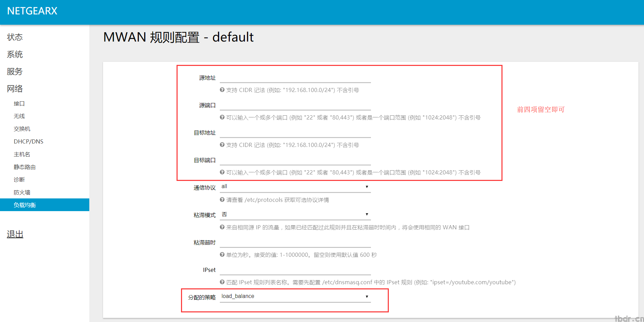Open the 系统 menu in sidebar
Viewport: 644px width, 322px height.
tap(15, 54)
